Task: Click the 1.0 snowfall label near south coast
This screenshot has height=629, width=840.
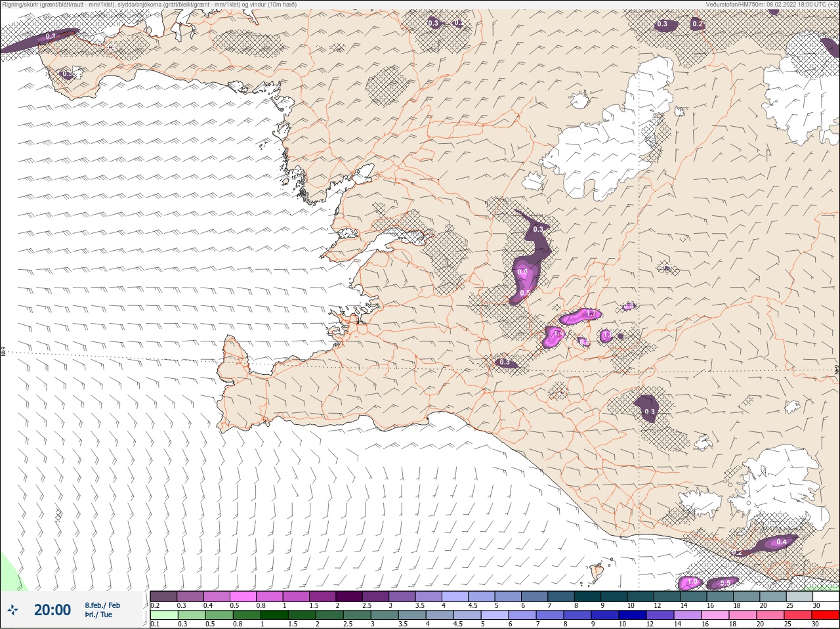Action: click(x=692, y=582)
